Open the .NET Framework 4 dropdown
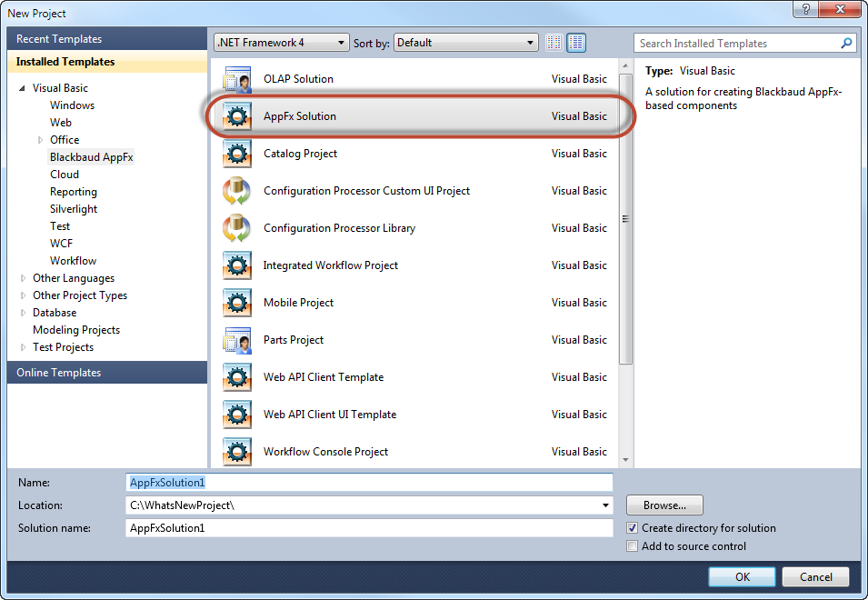Viewport: 868px width, 600px height. click(281, 43)
